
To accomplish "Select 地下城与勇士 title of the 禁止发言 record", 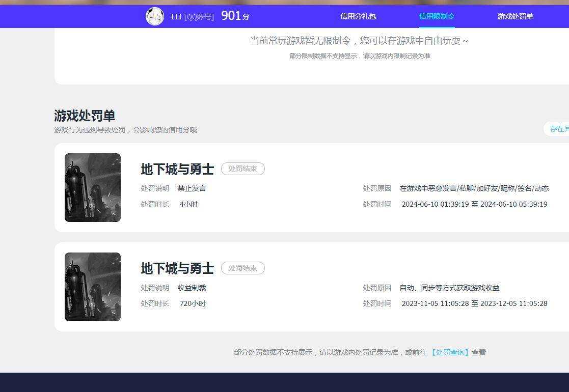I will pos(177,169).
